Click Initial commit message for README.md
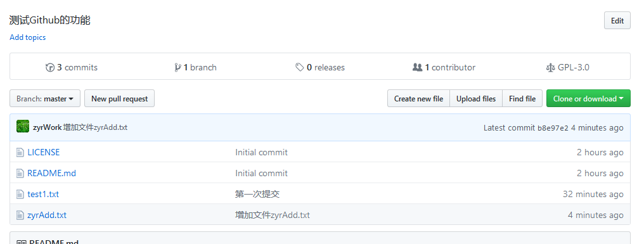Screen dimensions: 644x244 (261, 174)
